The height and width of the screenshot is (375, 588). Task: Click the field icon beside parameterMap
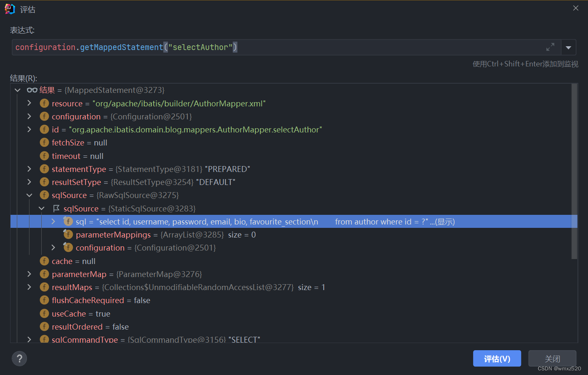click(x=44, y=274)
